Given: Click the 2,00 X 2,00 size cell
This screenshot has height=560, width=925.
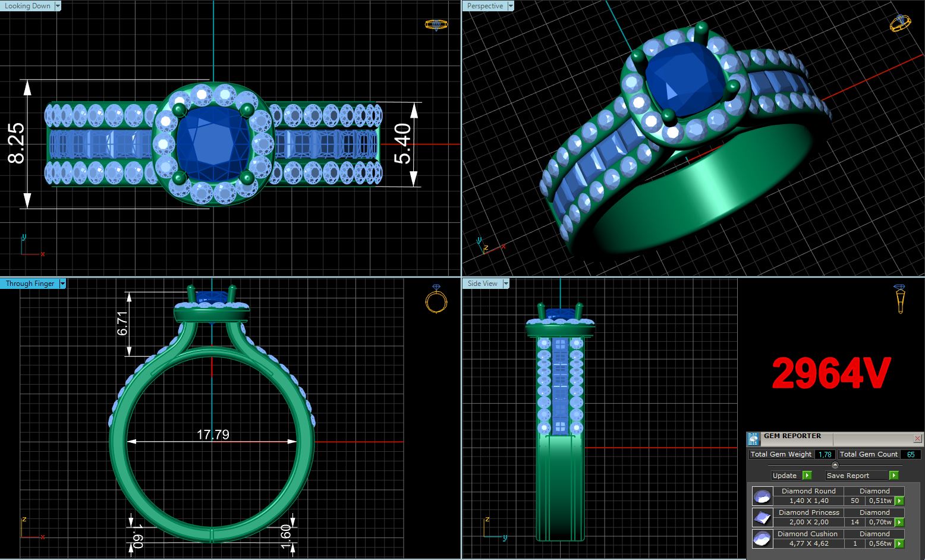Looking at the screenshot, I should click(x=808, y=522).
